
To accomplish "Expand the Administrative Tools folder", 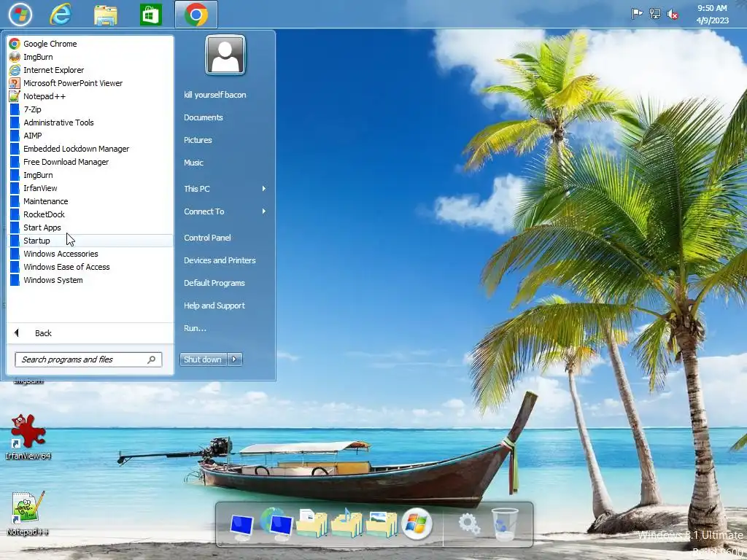I will click(x=90, y=122).
